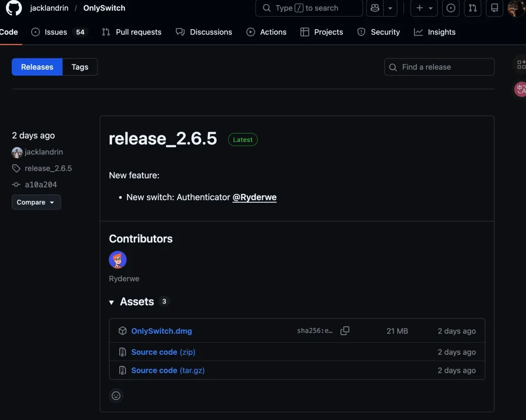This screenshot has height=420, width=526.
Task: Select the Releases button
Action: click(x=37, y=67)
